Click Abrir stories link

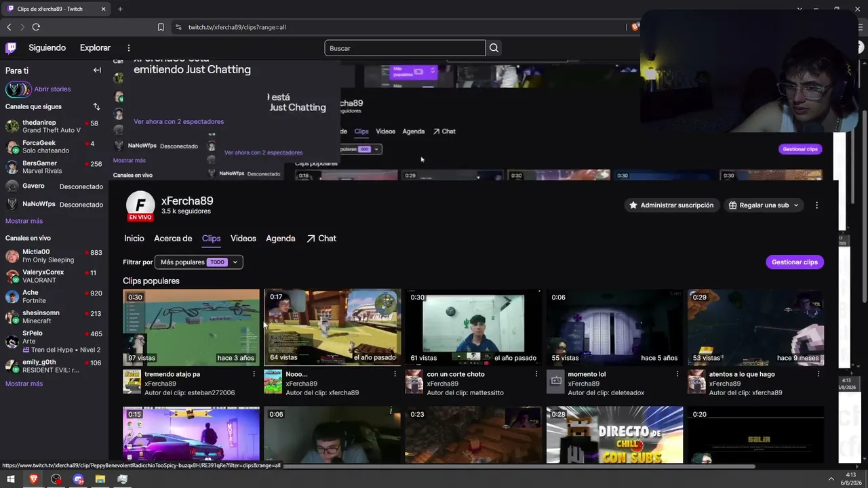[x=52, y=89]
